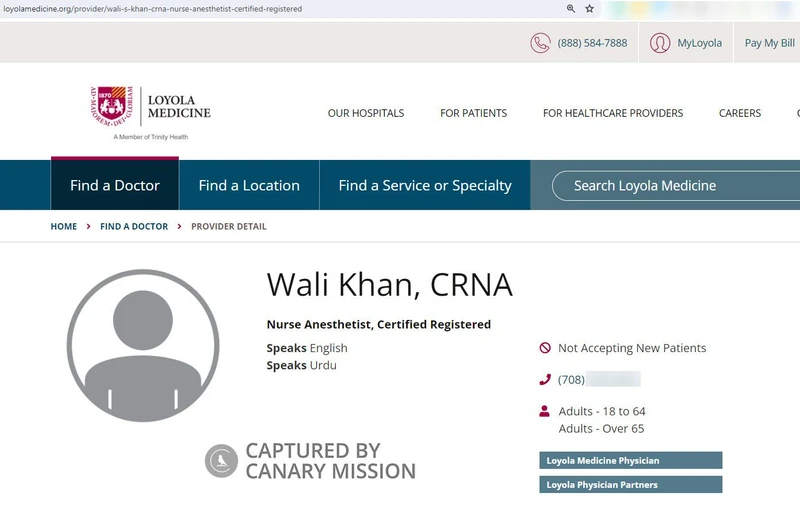Click the person icon beside Adults - 18 to 64
This screenshot has width=800, height=508.
click(544, 411)
